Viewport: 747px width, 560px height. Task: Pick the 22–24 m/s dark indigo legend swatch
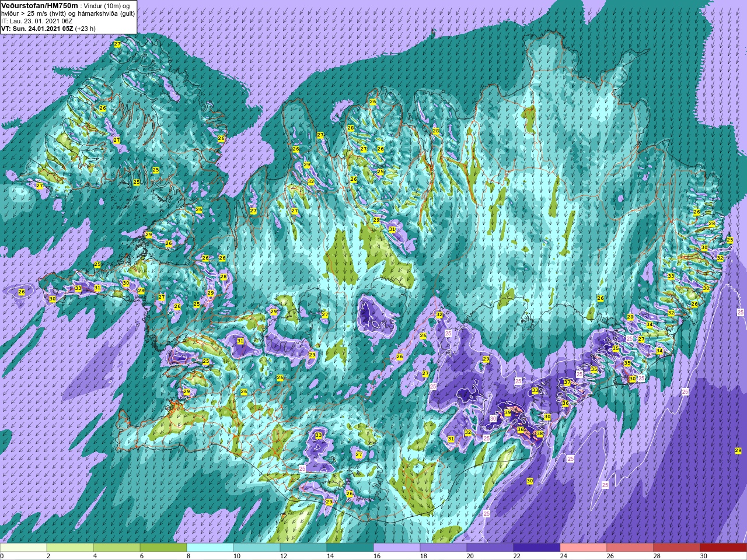(537, 548)
